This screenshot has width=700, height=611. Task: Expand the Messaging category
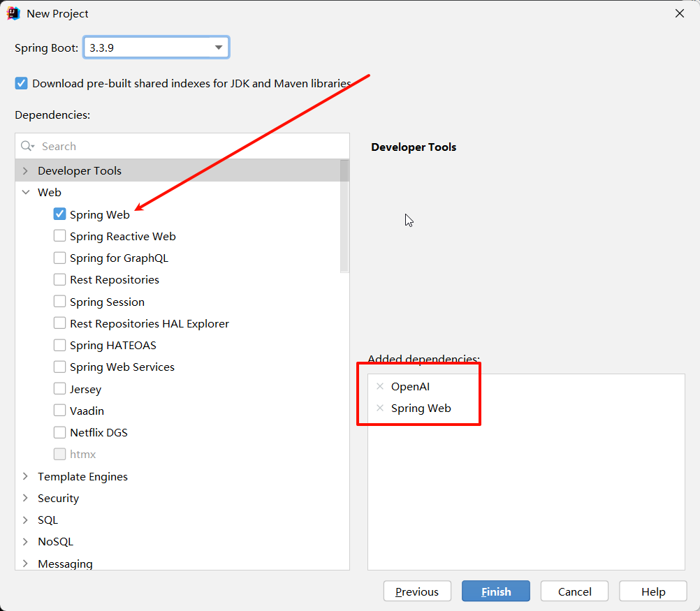click(x=25, y=564)
